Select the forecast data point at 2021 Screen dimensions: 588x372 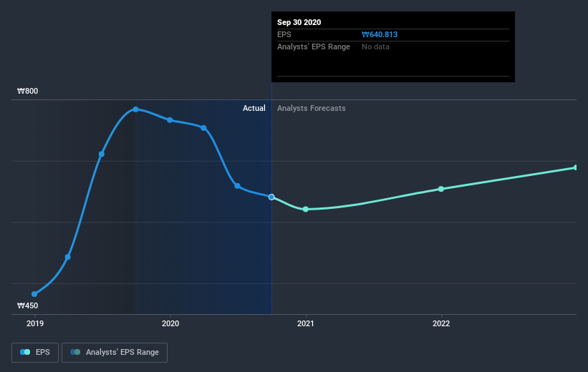pyautogui.click(x=306, y=209)
